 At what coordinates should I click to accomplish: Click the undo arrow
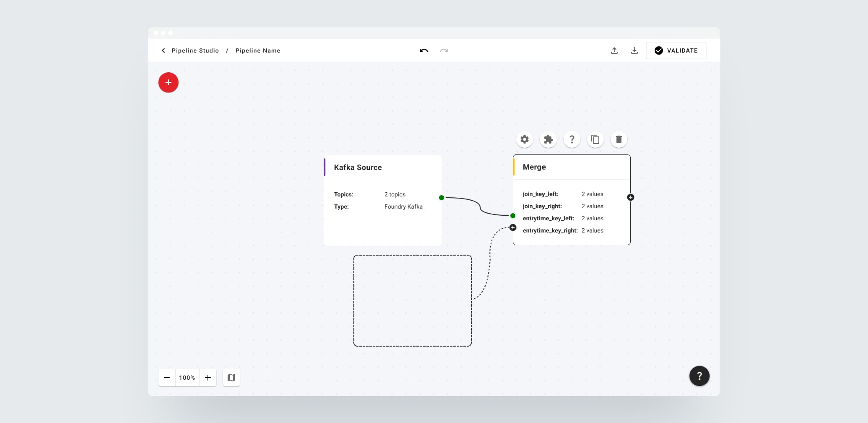point(424,50)
